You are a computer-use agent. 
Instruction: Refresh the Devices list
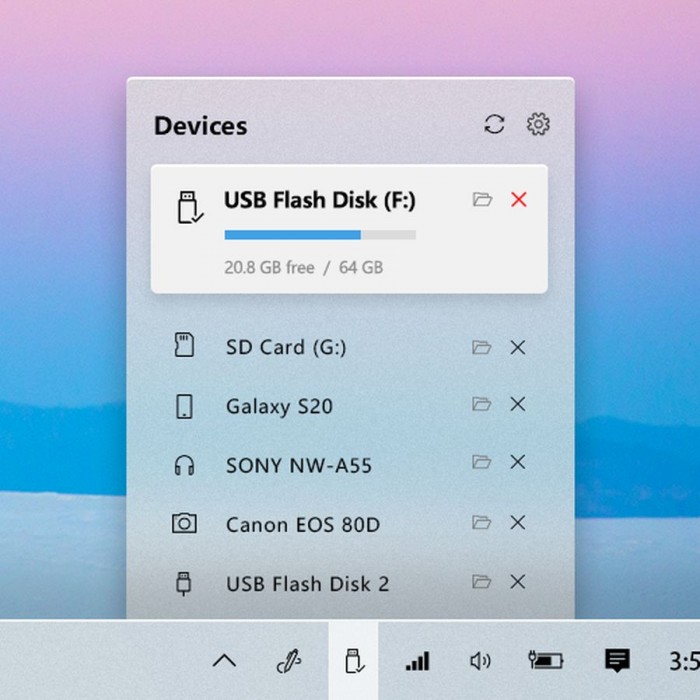point(494,124)
